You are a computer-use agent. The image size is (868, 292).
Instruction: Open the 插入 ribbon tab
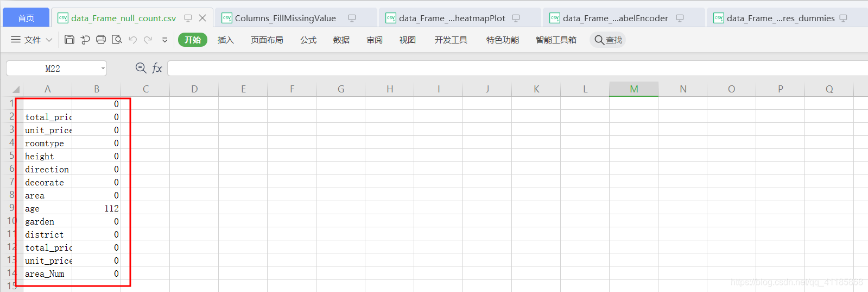(226, 40)
